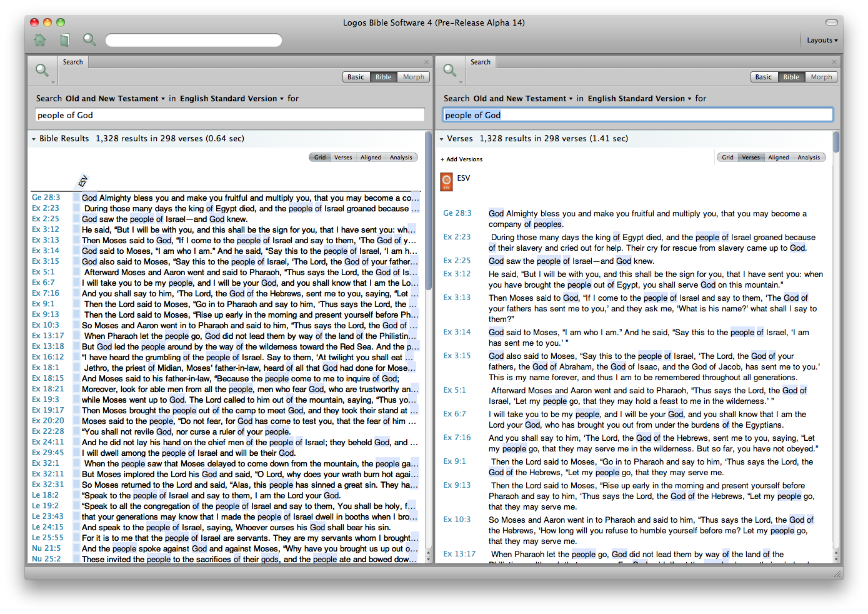Open Ex 20:20 link in left results
Screen dimensions: 868x614
(48, 421)
